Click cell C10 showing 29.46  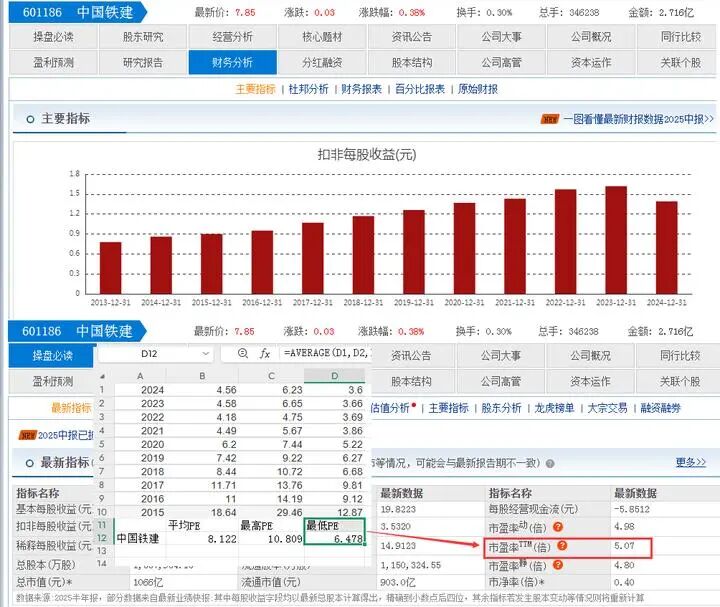271,512
